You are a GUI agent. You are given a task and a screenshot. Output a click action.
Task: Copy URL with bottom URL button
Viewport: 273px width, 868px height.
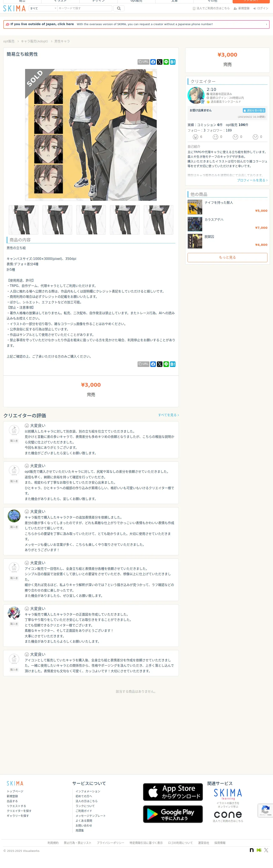143,364
